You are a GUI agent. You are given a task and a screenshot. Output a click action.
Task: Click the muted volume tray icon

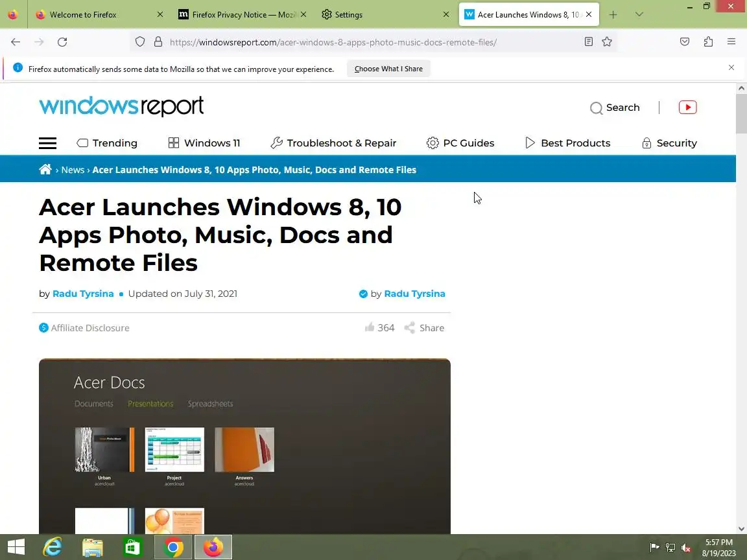(x=686, y=548)
